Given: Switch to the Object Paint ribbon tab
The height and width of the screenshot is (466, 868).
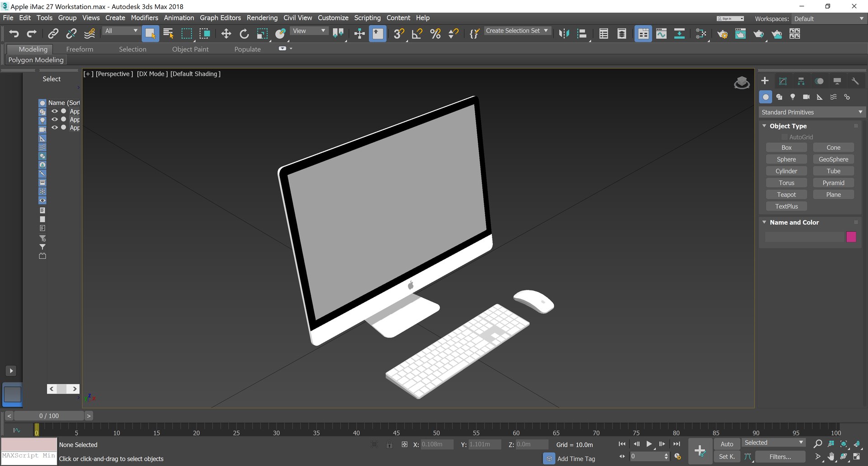Looking at the screenshot, I should [190, 49].
